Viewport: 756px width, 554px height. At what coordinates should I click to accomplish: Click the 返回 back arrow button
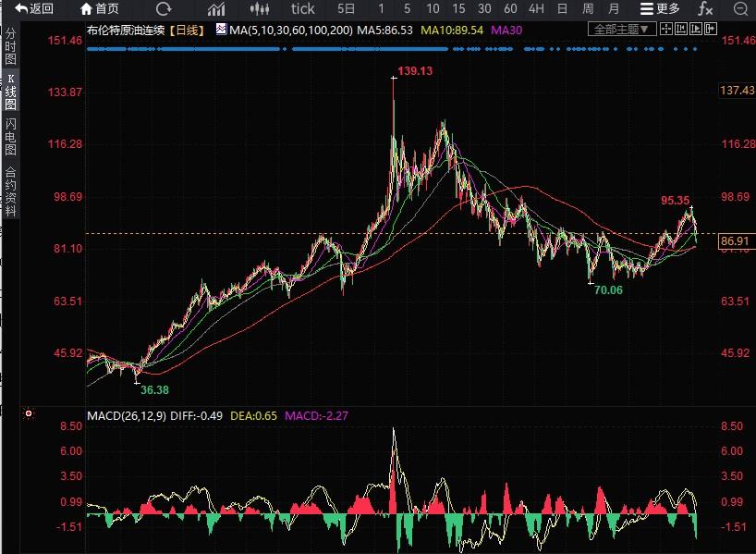34,8
